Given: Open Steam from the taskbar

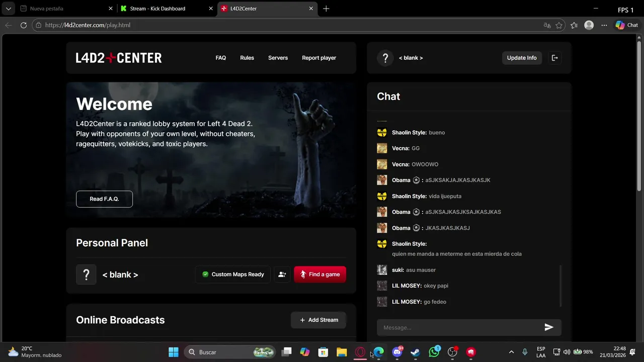Looking at the screenshot, I should click(x=416, y=352).
